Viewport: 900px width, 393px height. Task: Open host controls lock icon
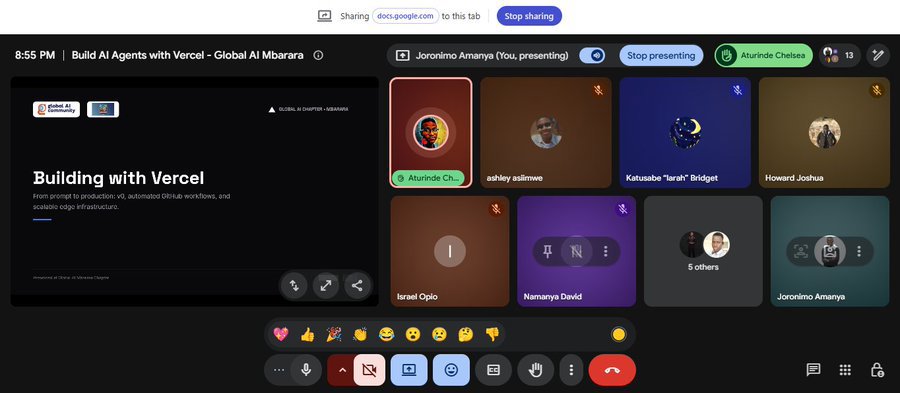(x=877, y=370)
